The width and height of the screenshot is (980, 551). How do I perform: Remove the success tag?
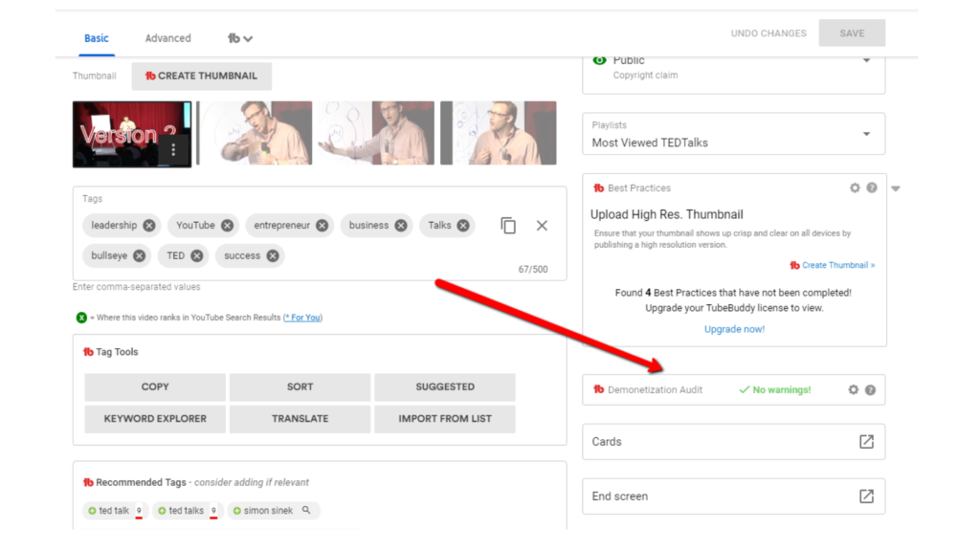point(273,255)
